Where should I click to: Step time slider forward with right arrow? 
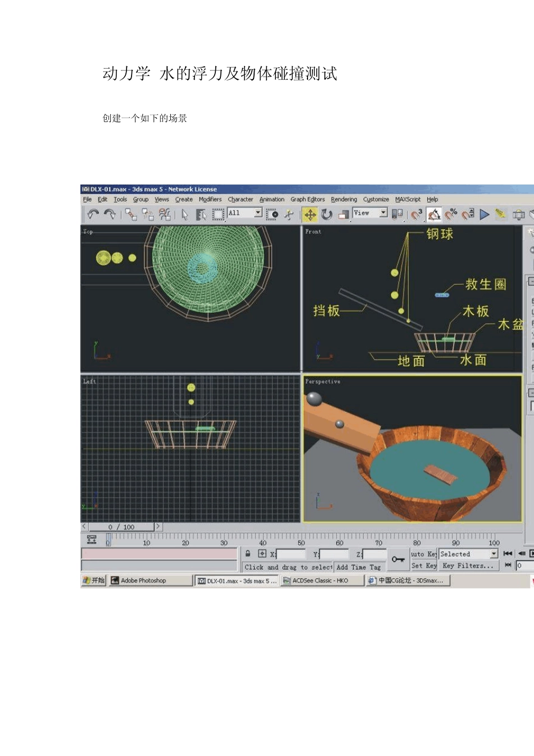coord(159,526)
